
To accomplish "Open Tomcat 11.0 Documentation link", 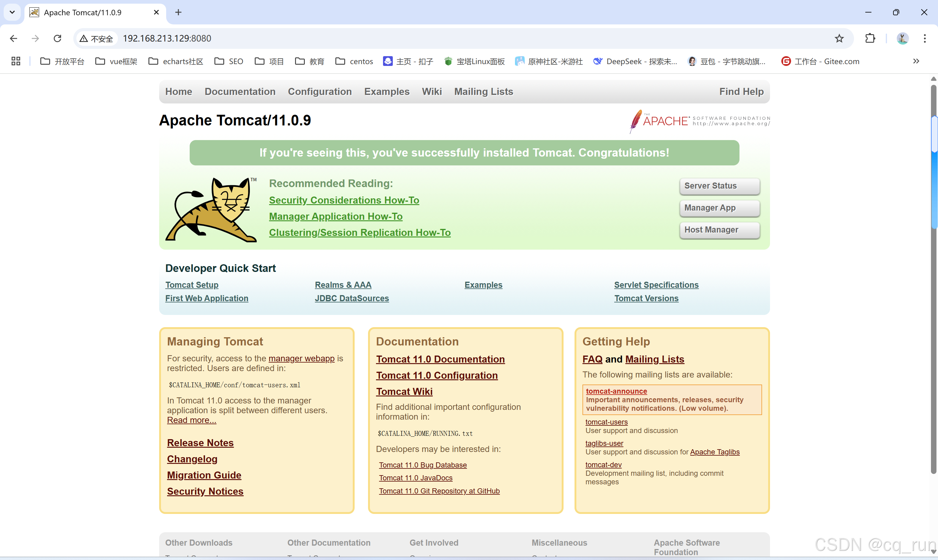I will [x=440, y=359].
